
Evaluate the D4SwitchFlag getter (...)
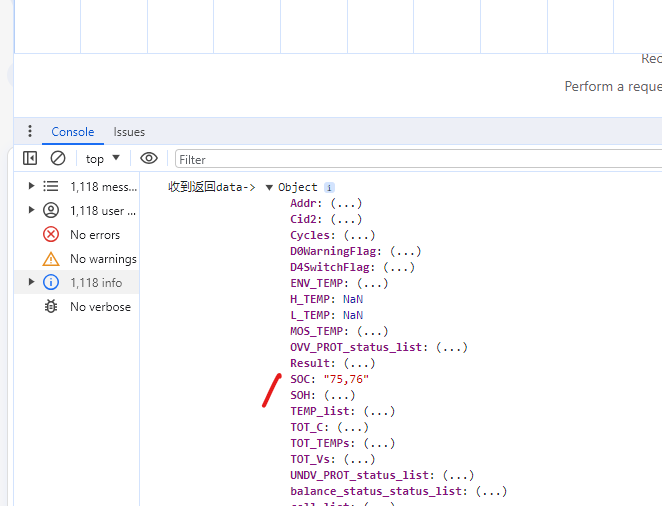coord(399,268)
